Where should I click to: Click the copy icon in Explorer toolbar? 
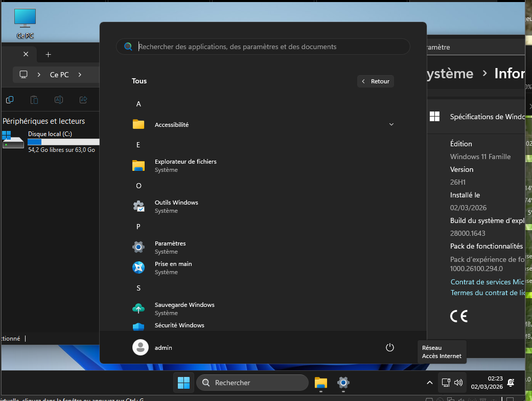pos(10,100)
